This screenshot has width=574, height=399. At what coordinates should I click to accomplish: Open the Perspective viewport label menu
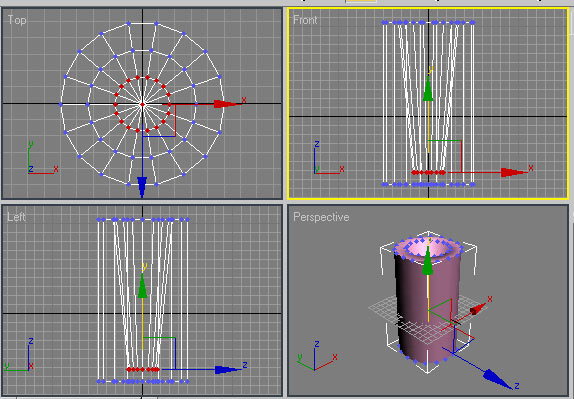pyautogui.click(x=321, y=217)
